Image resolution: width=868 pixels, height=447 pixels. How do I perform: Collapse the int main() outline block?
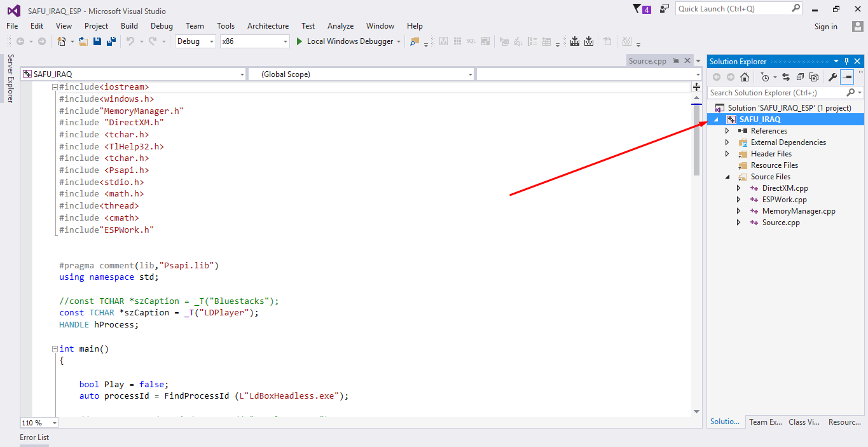[x=55, y=349]
